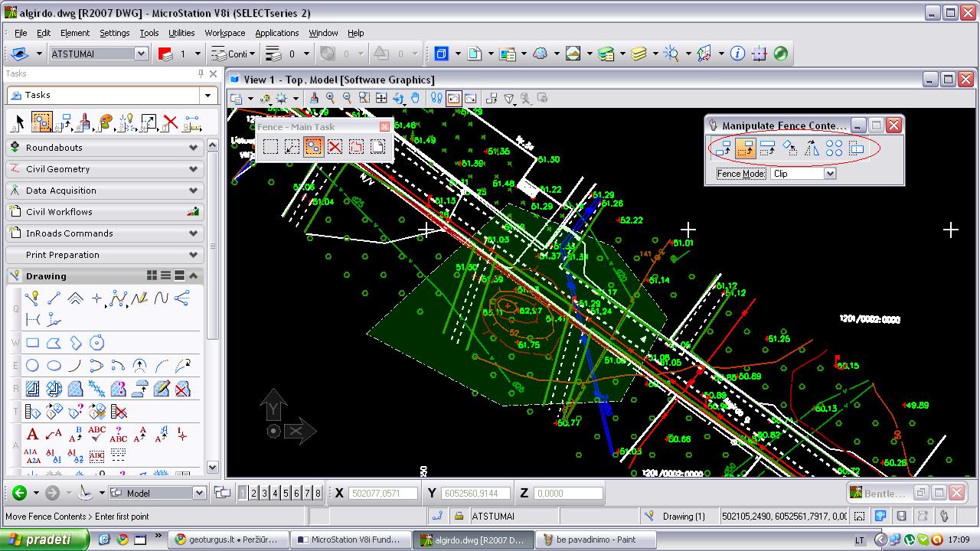
Task: Click the Fit View icon in View toolbar
Action: coord(381,98)
